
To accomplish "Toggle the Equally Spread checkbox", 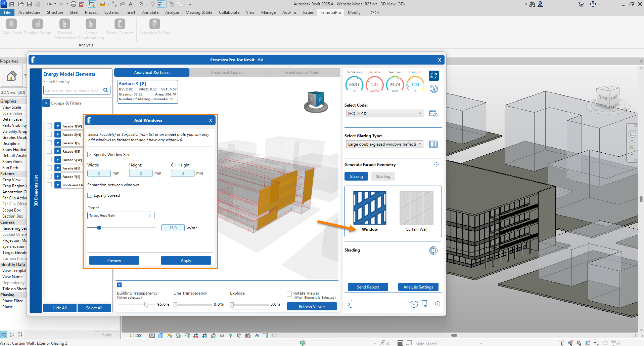I will pyautogui.click(x=90, y=195).
